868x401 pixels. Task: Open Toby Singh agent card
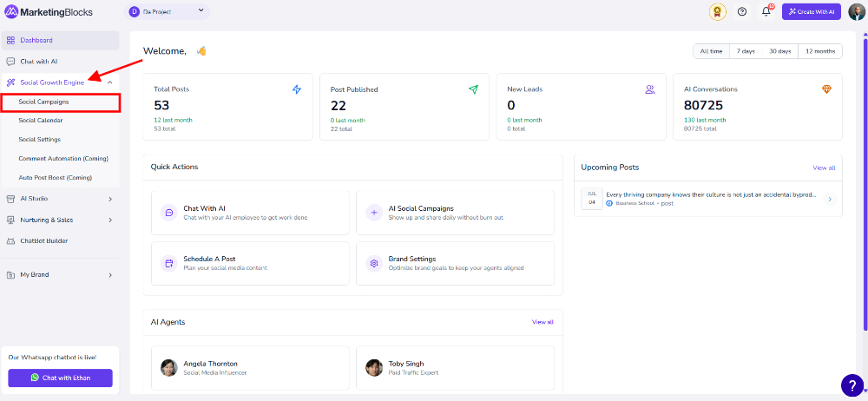point(455,368)
